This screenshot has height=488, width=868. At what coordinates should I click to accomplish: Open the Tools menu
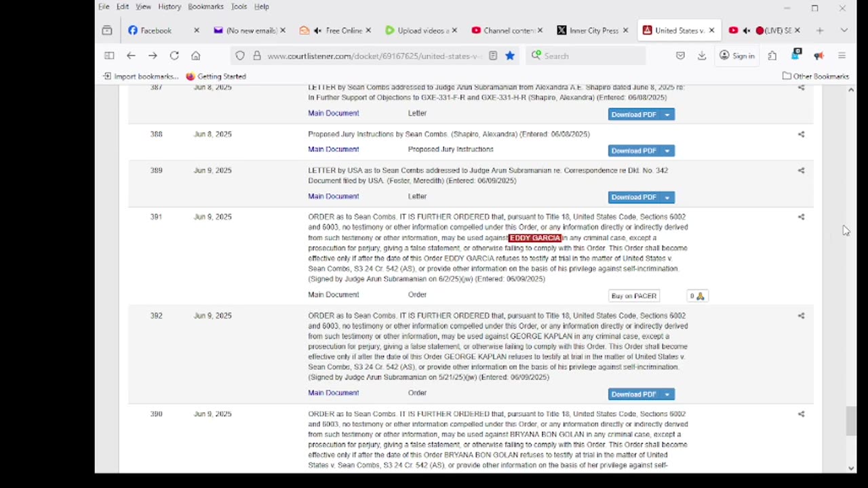point(239,7)
